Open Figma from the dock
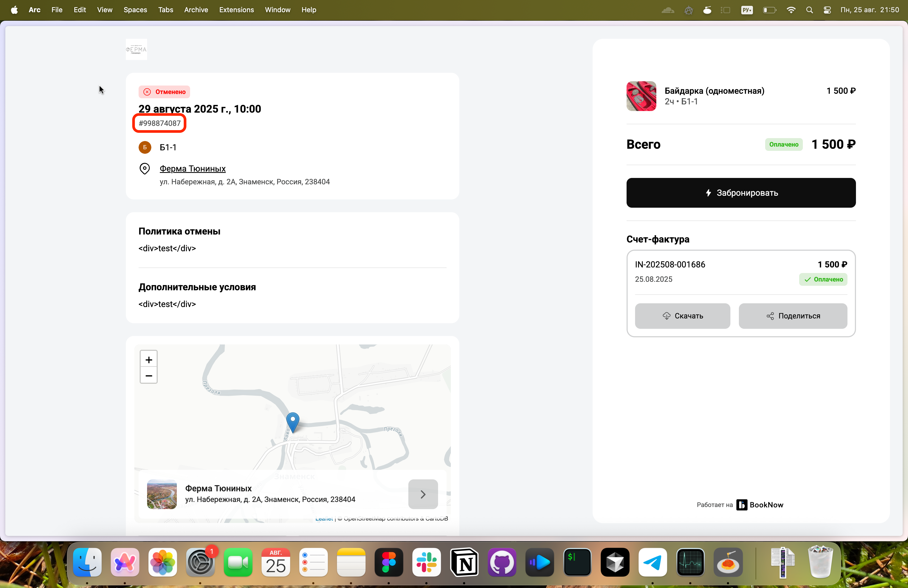908x588 pixels. pos(389,563)
